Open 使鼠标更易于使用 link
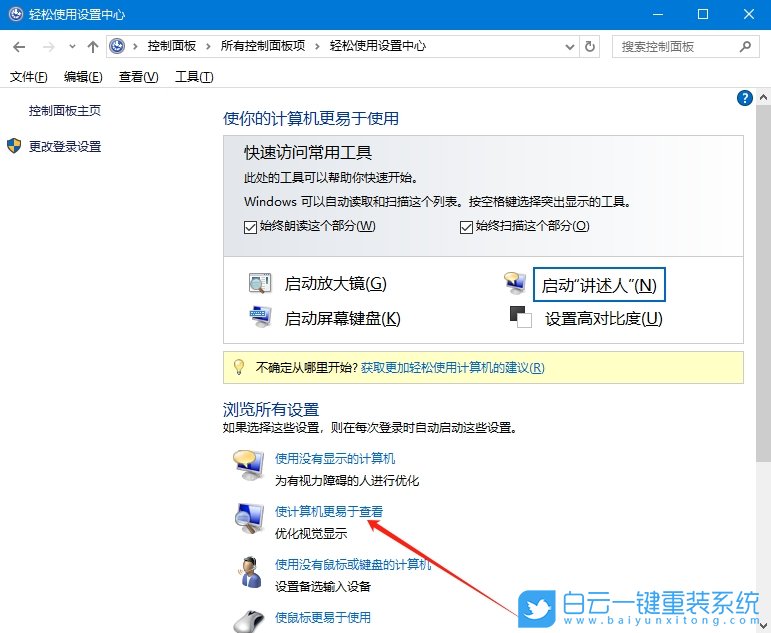 coord(323,617)
